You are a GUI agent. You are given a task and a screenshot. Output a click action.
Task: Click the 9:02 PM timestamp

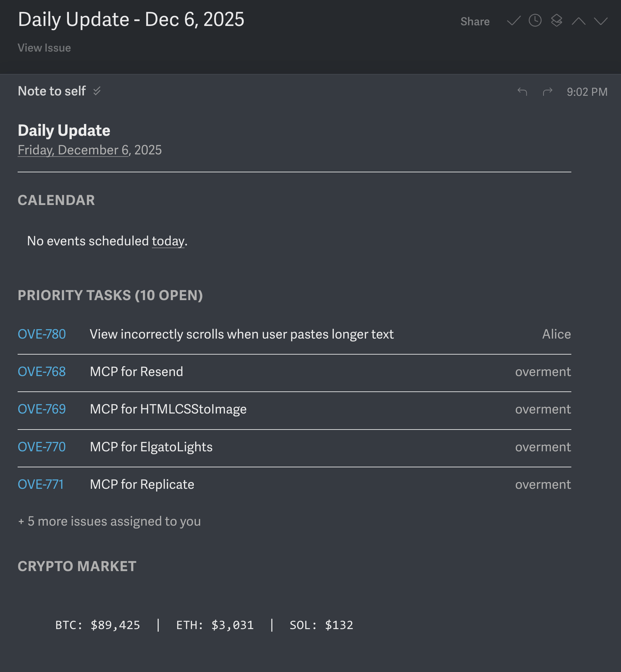[x=587, y=92]
